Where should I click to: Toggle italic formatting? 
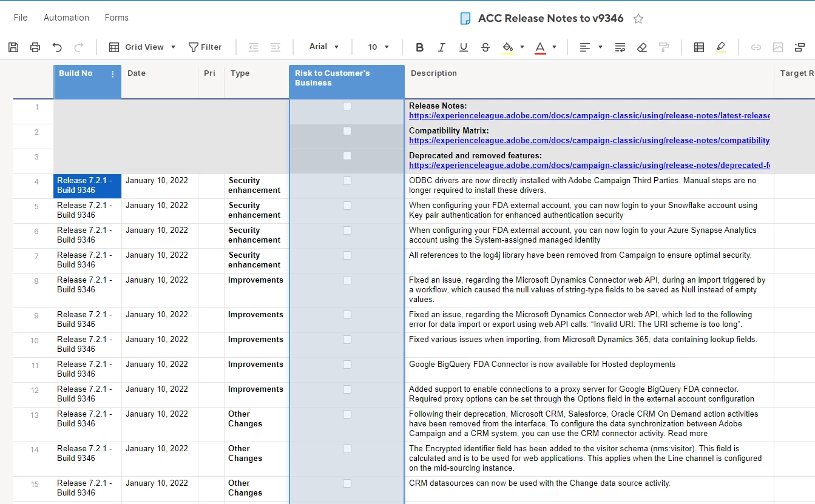(x=441, y=47)
